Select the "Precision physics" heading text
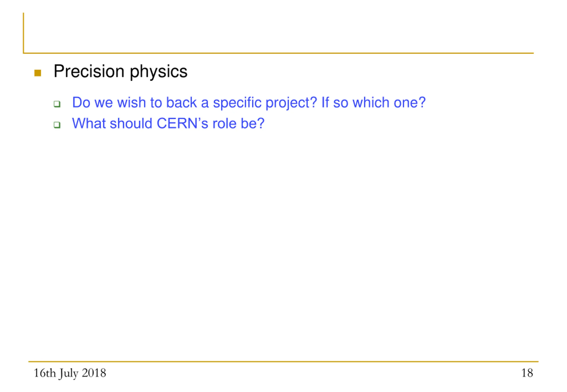567x392 pixels. 120,72
